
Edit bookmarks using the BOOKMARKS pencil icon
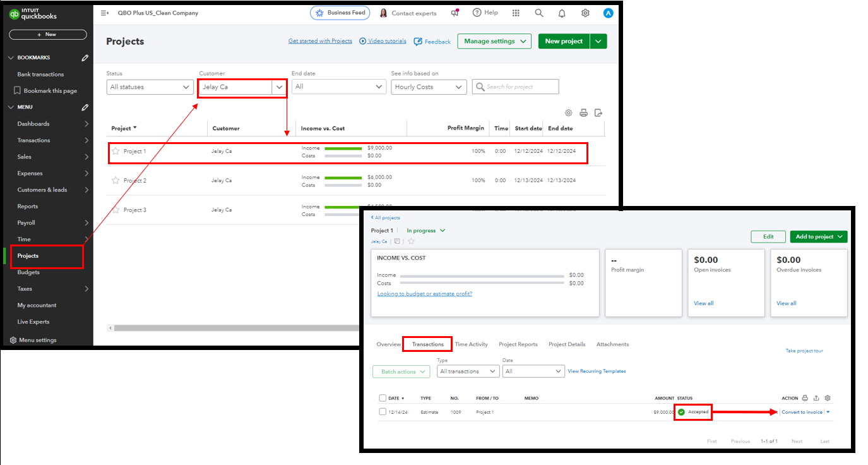pos(85,57)
